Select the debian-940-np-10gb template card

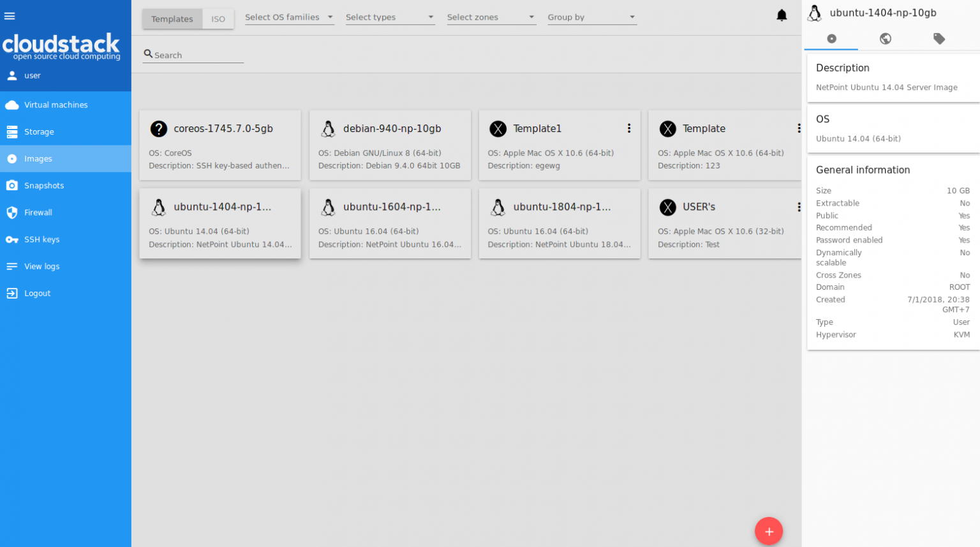pyautogui.click(x=390, y=146)
